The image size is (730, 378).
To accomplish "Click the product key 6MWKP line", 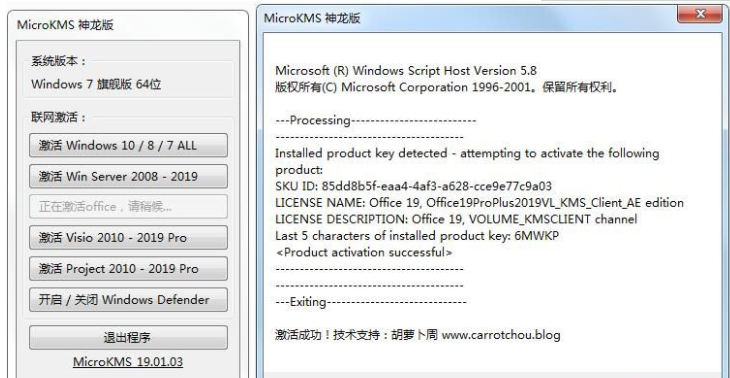I will pyautogui.click(x=417, y=236).
